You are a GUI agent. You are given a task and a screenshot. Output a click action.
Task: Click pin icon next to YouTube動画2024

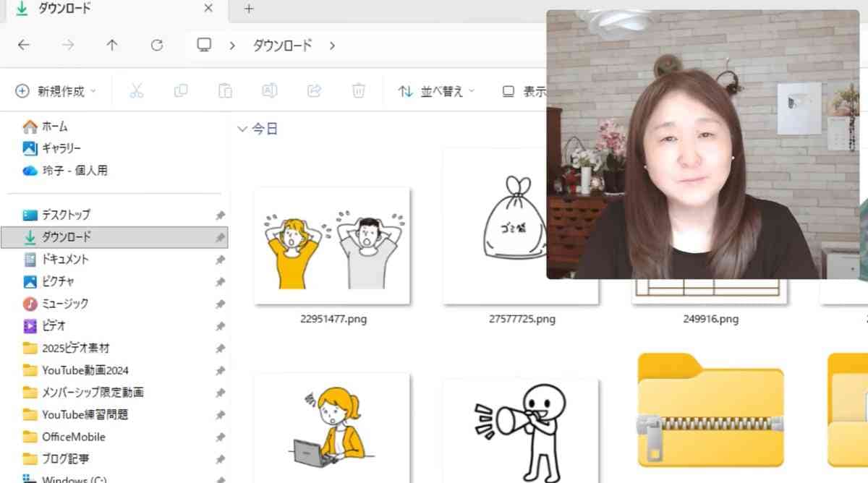pos(220,371)
